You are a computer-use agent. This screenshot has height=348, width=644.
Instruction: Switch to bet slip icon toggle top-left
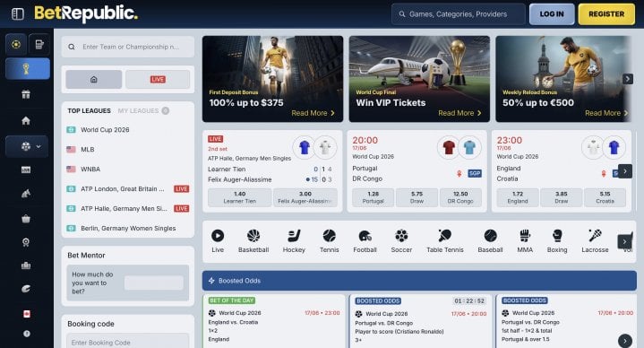coord(39,44)
